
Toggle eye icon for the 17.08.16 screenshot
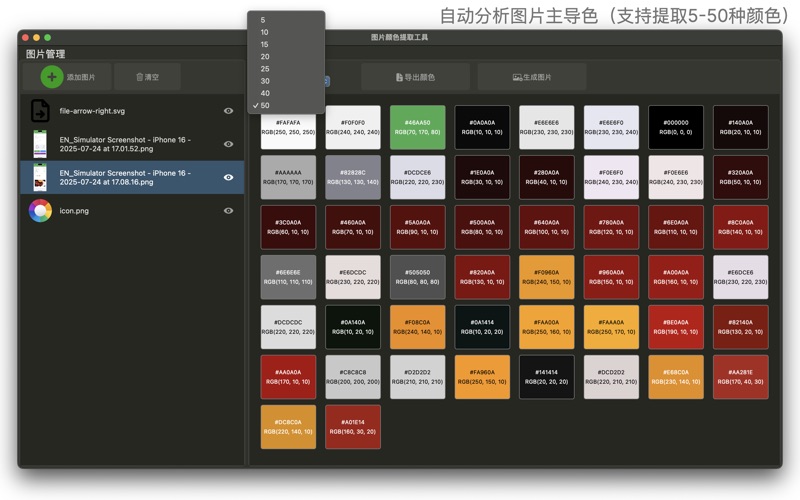(x=229, y=177)
